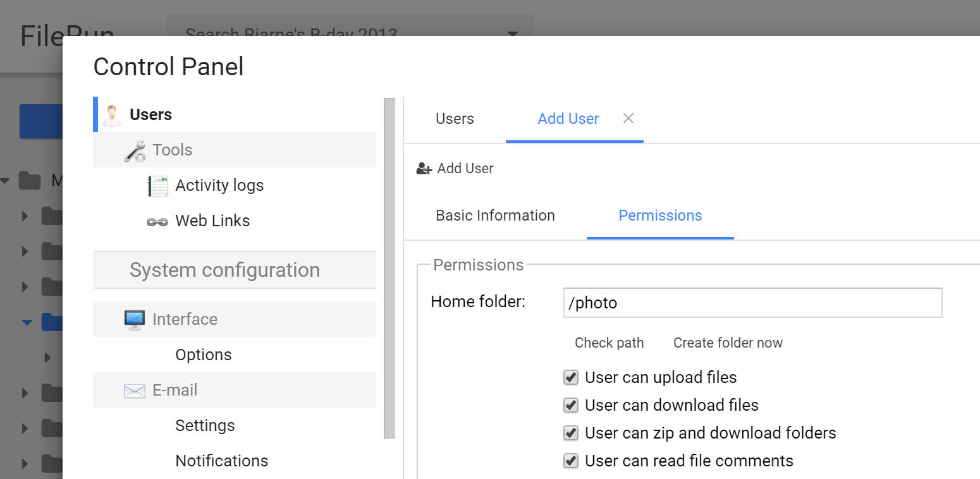Click the E-mail envelope icon
The image size is (980, 479).
(x=134, y=390)
